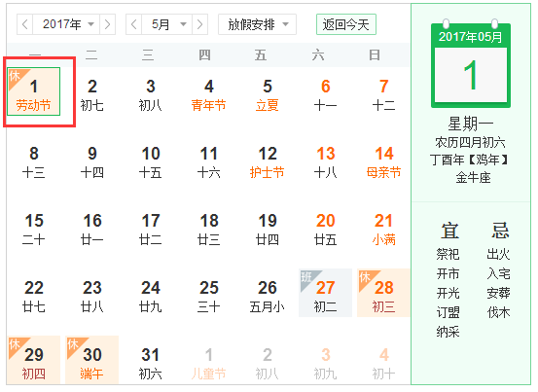Go to next year arrow
Screen dimensions: 538x392
click(x=107, y=24)
